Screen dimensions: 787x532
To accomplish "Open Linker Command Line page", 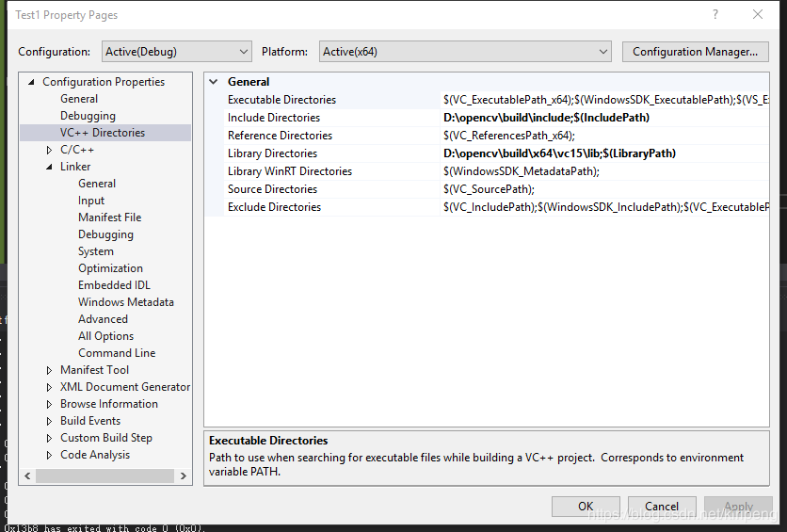I will tap(117, 353).
